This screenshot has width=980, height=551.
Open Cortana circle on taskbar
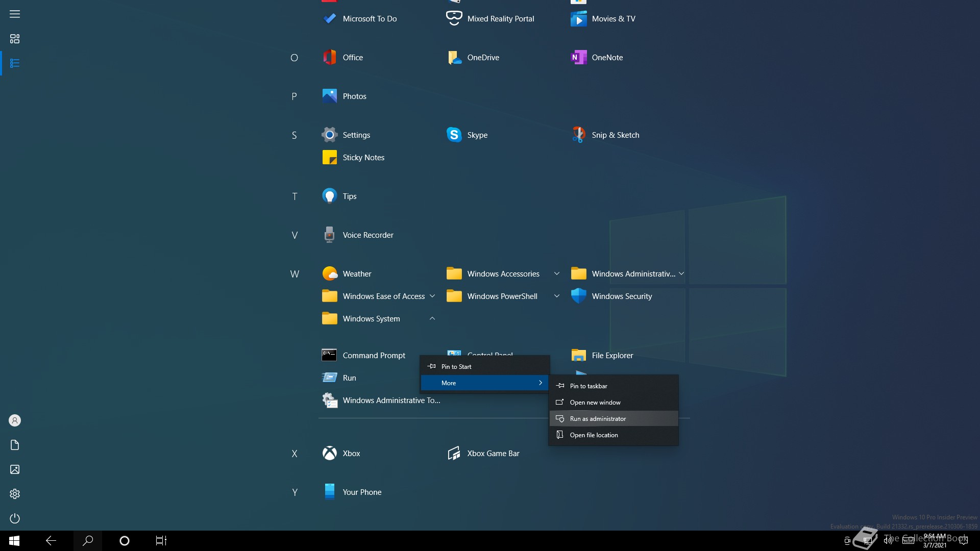125,541
